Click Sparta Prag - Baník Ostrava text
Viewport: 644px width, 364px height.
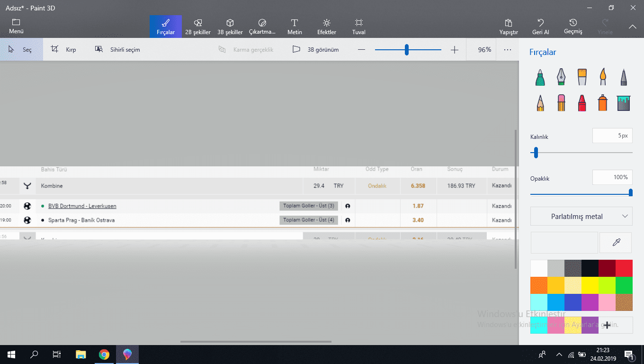click(x=81, y=220)
